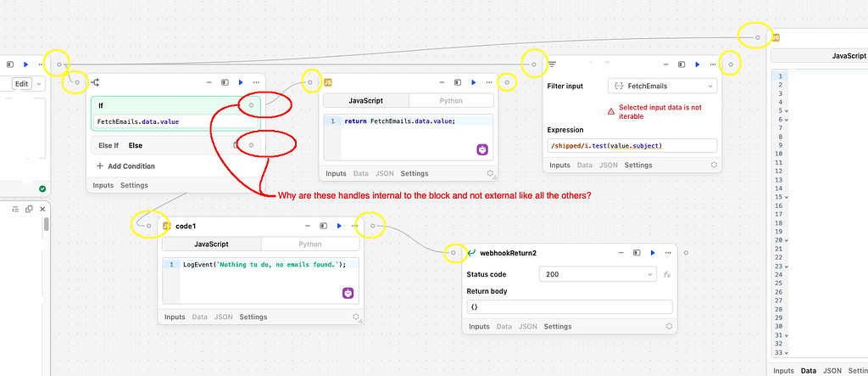The width and height of the screenshot is (868, 376).
Task: Select Python tab in code1 block
Action: pos(310,244)
